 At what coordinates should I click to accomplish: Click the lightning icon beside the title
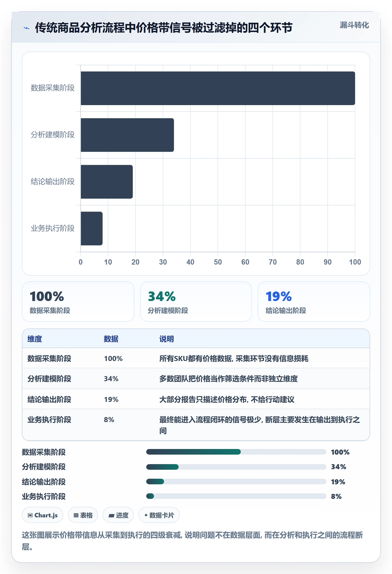(27, 28)
